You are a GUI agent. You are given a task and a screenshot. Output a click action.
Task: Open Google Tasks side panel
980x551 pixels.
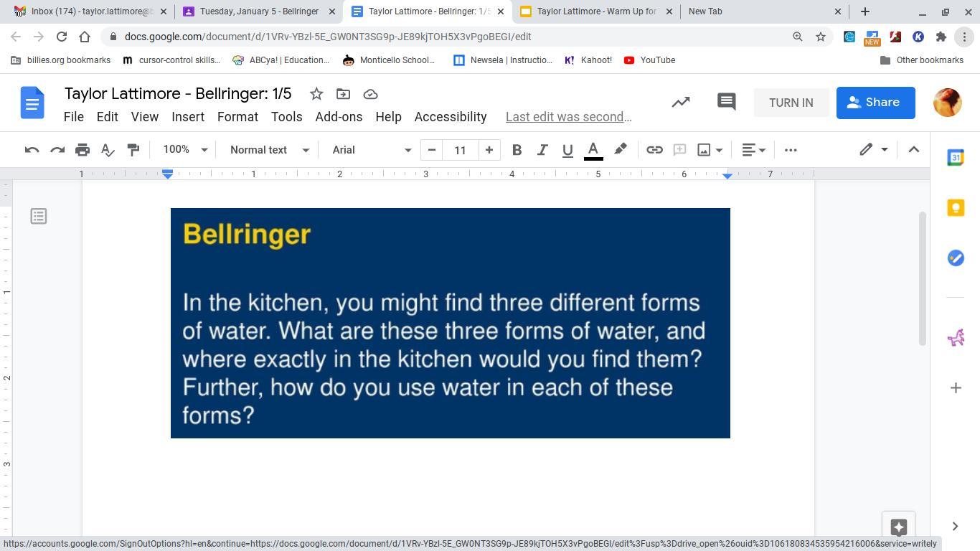pos(956,258)
